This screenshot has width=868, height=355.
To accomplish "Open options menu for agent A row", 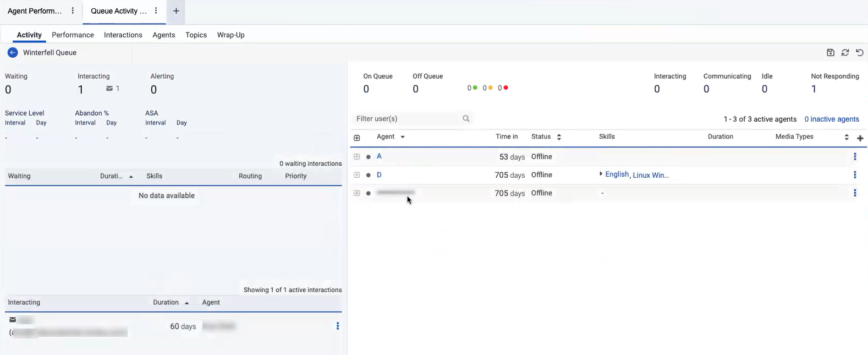I will 854,157.
